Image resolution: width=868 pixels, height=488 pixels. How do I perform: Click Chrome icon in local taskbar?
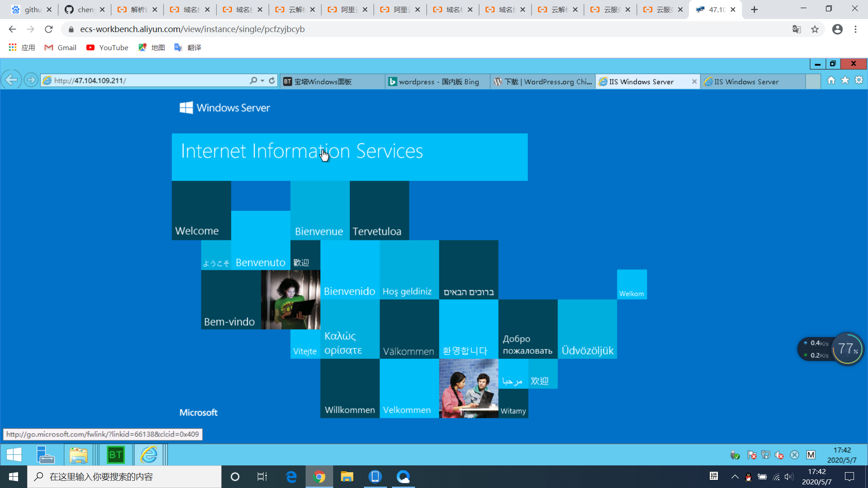[319, 477]
